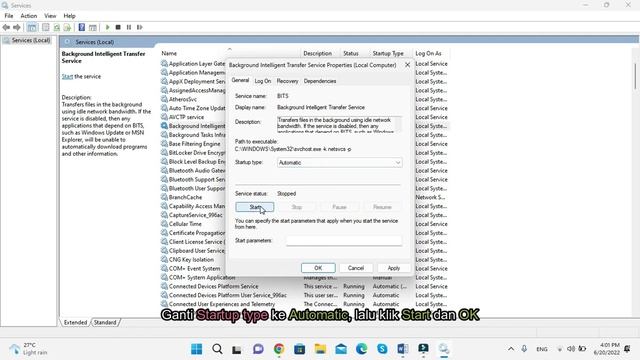Open Skype from the taskbar
This screenshot has height=360, width=640.
[x=382, y=349]
